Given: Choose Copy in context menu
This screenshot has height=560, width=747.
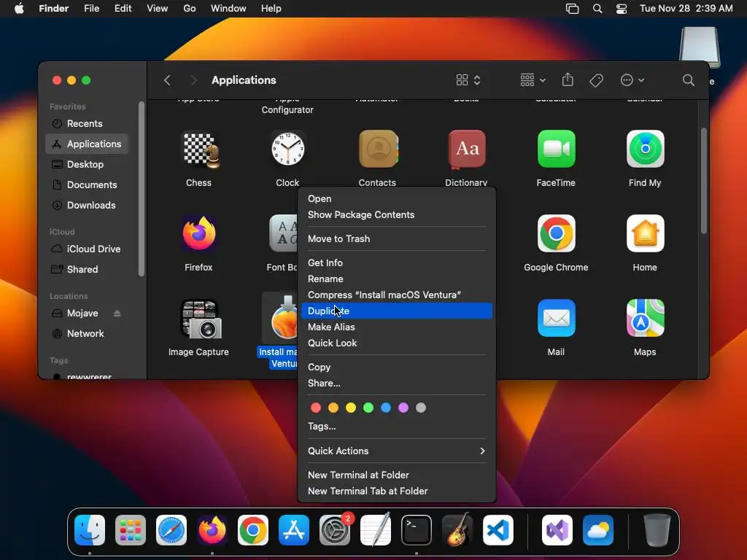Looking at the screenshot, I should [396, 367].
